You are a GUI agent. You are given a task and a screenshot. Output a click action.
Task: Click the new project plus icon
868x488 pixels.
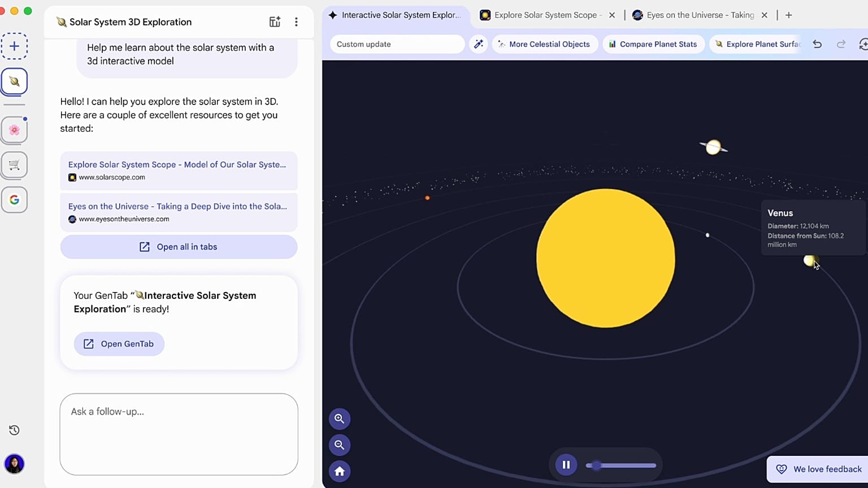[x=14, y=46]
